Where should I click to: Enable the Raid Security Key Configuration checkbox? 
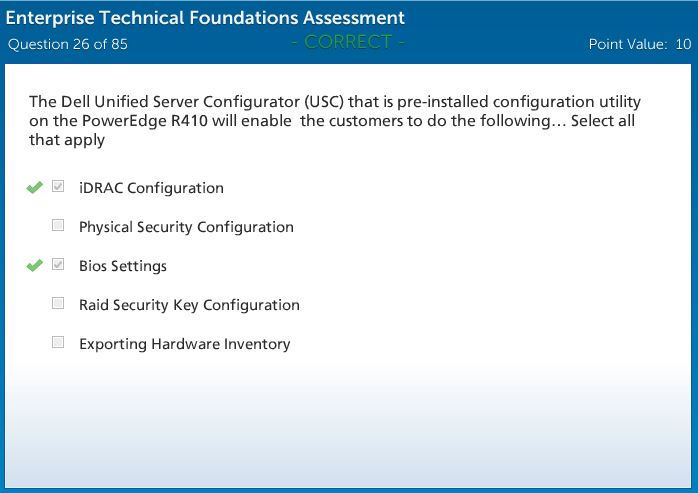pos(58,304)
